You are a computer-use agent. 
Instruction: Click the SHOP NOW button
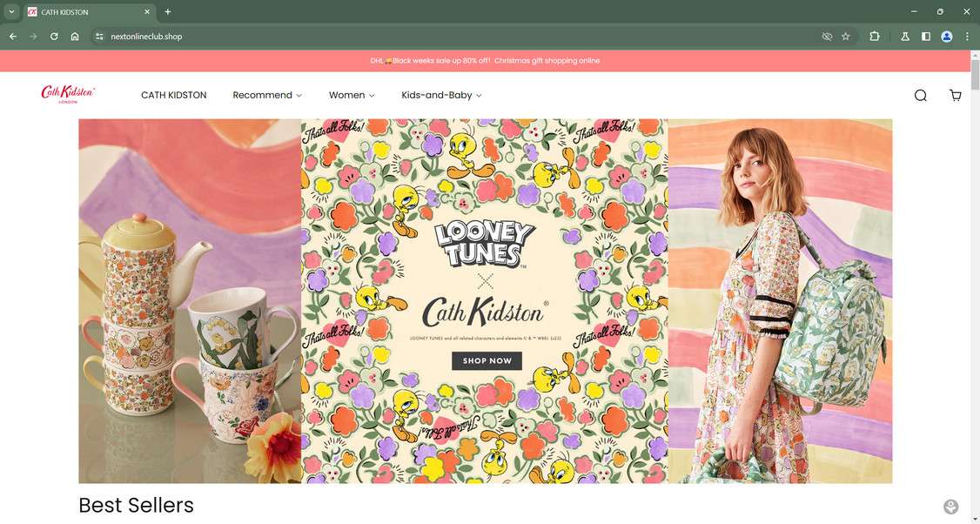[x=487, y=361]
